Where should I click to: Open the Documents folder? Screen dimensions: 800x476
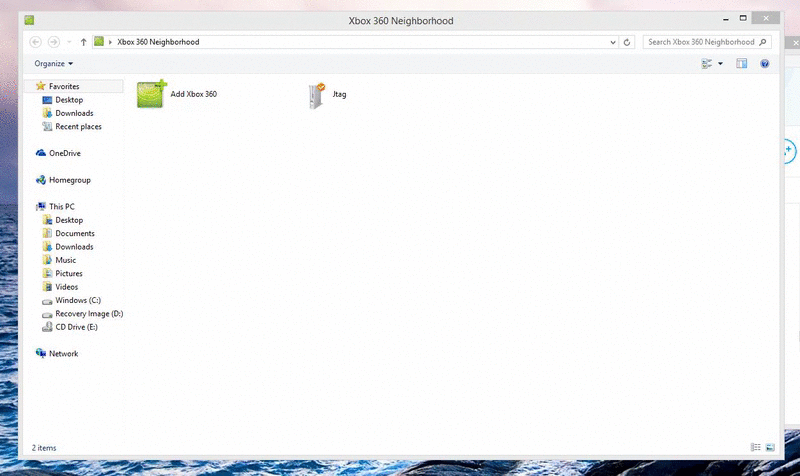click(x=74, y=233)
